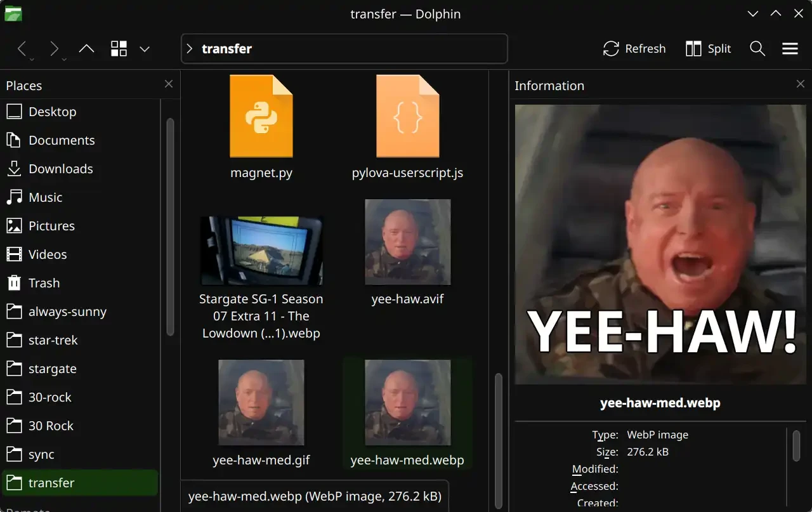Click the Information panel scrollbar
Image resolution: width=812 pixels, height=512 pixels.
pyautogui.click(x=796, y=445)
